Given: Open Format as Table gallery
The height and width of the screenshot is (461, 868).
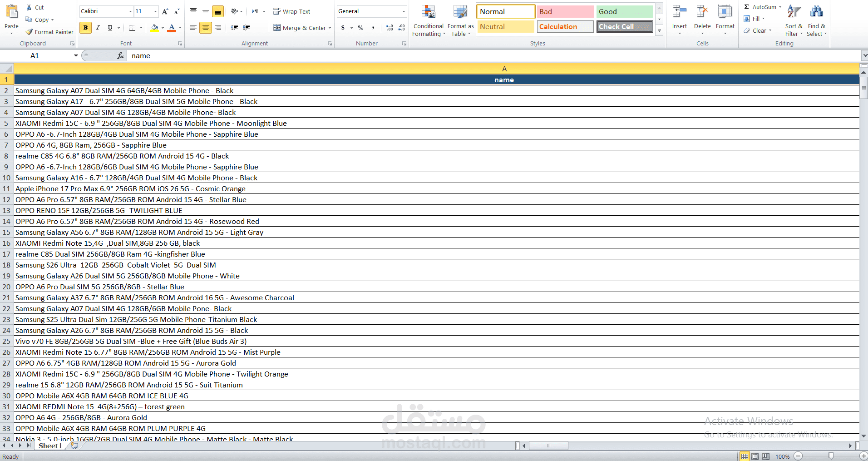Looking at the screenshot, I should tap(460, 20).
